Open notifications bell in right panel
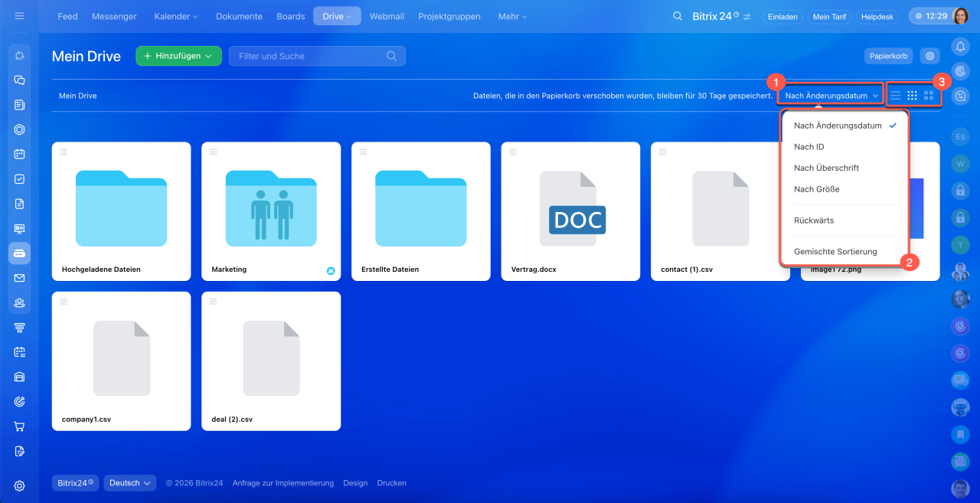This screenshot has width=980, height=503. tap(960, 47)
